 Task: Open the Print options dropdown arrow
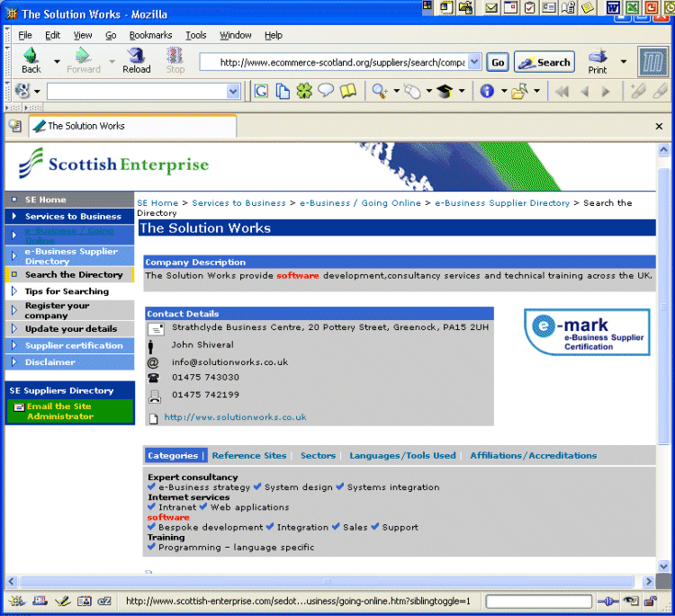pyautogui.click(x=624, y=61)
